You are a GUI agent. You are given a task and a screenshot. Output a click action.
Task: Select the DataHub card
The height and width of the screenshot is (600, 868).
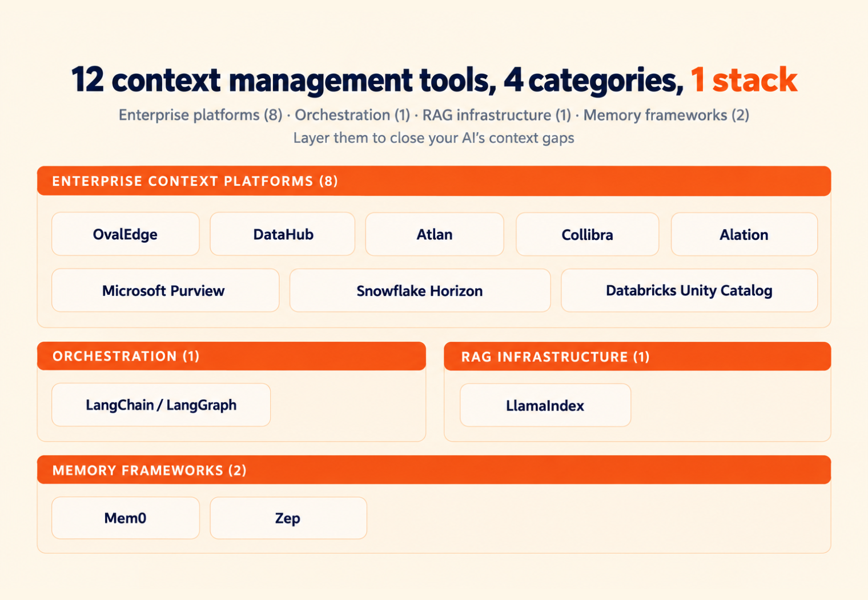point(283,234)
